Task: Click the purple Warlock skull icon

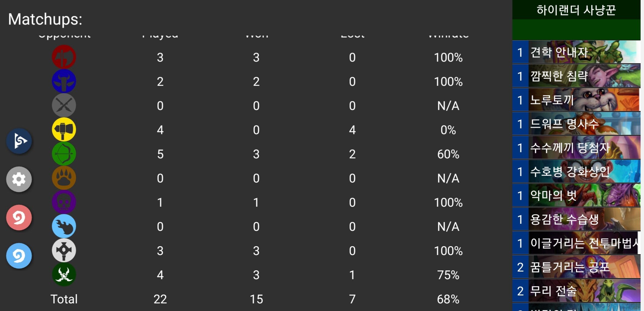Action: [x=64, y=202]
